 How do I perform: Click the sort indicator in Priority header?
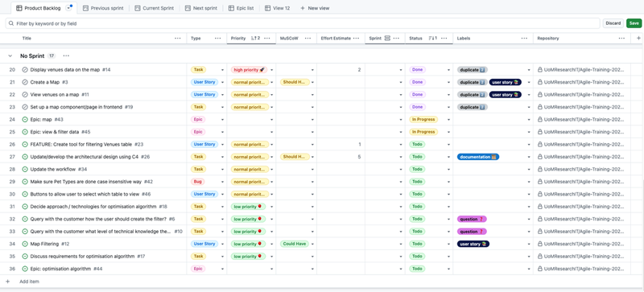[255, 38]
